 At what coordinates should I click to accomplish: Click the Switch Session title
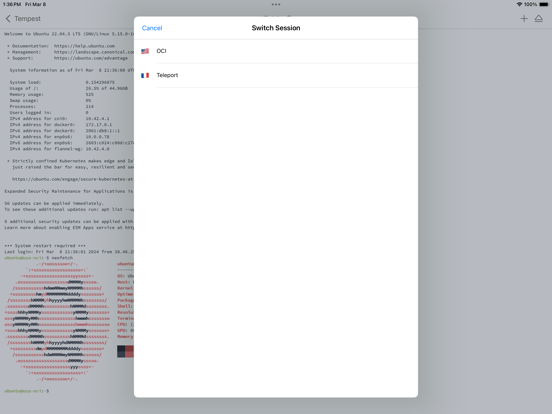[276, 28]
